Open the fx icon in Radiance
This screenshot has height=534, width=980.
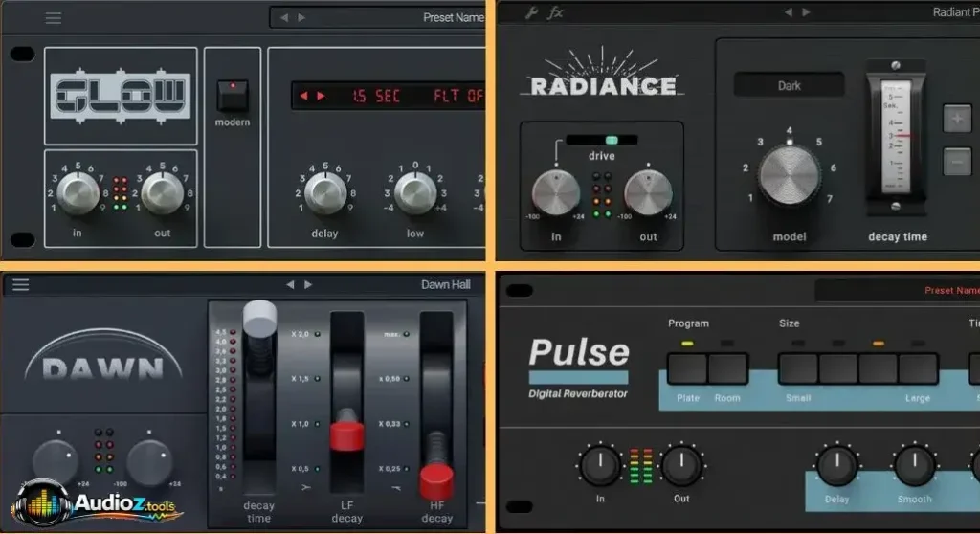pyautogui.click(x=555, y=12)
